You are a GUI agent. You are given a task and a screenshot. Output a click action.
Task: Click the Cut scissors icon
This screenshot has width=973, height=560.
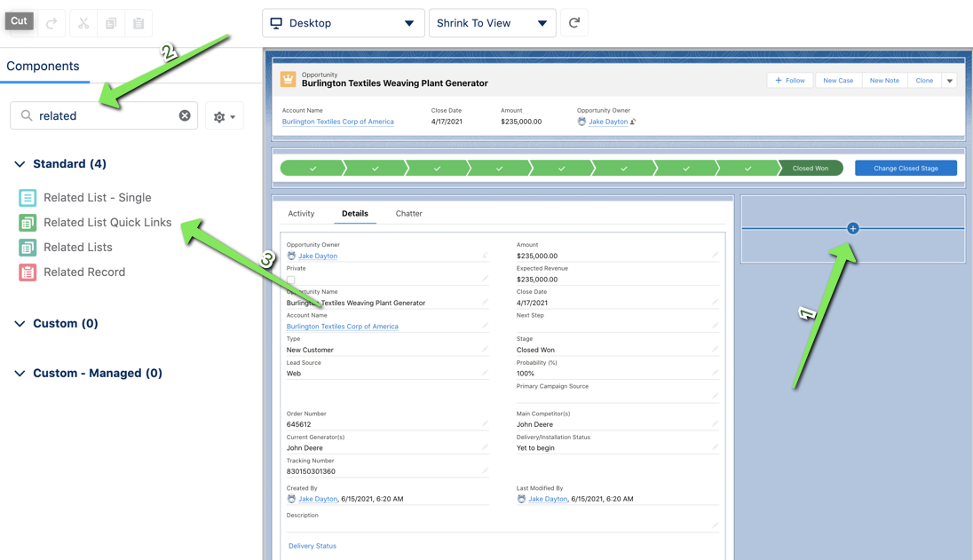[x=83, y=24]
